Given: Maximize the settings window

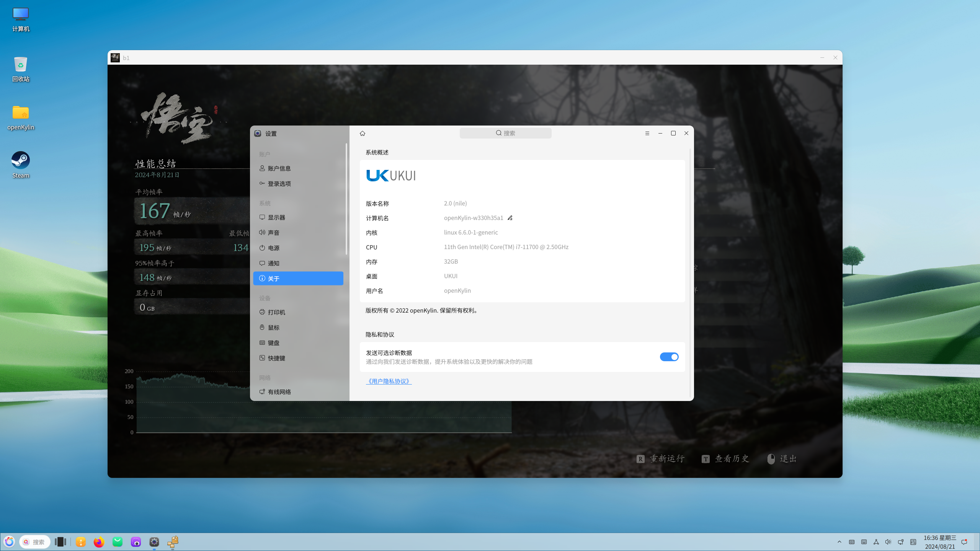Looking at the screenshot, I should pyautogui.click(x=673, y=133).
